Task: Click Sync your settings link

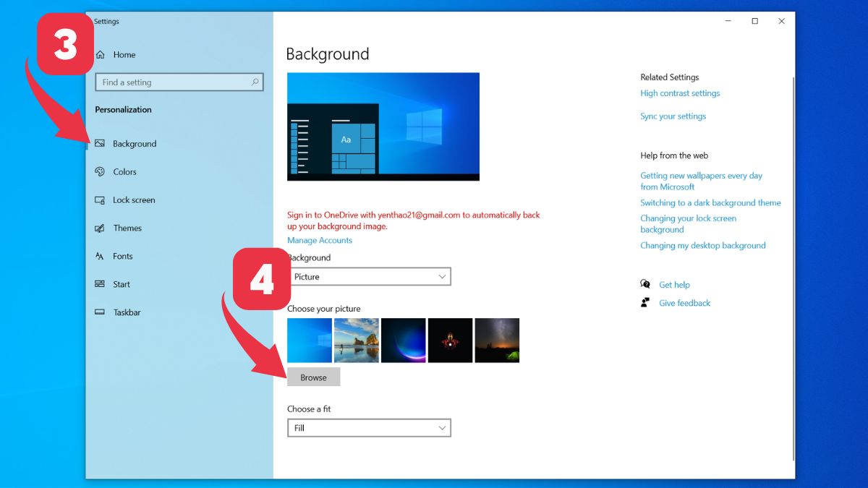Action: pos(673,116)
